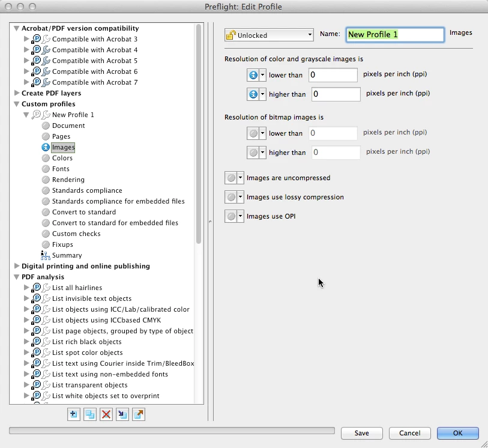This screenshot has height=448, width=488.
Task: Collapse the Custom profiles group
Action: [x=16, y=104]
